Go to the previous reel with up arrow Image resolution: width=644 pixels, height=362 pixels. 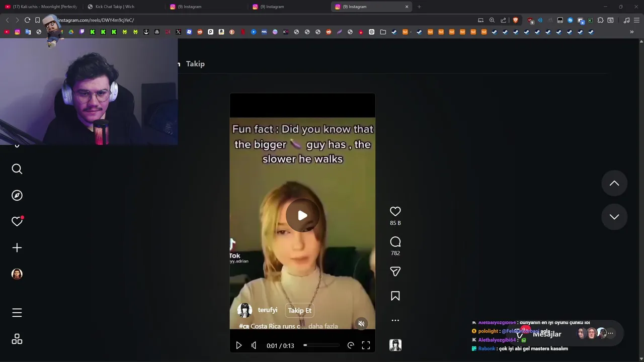pyautogui.click(x=614, y=184)
